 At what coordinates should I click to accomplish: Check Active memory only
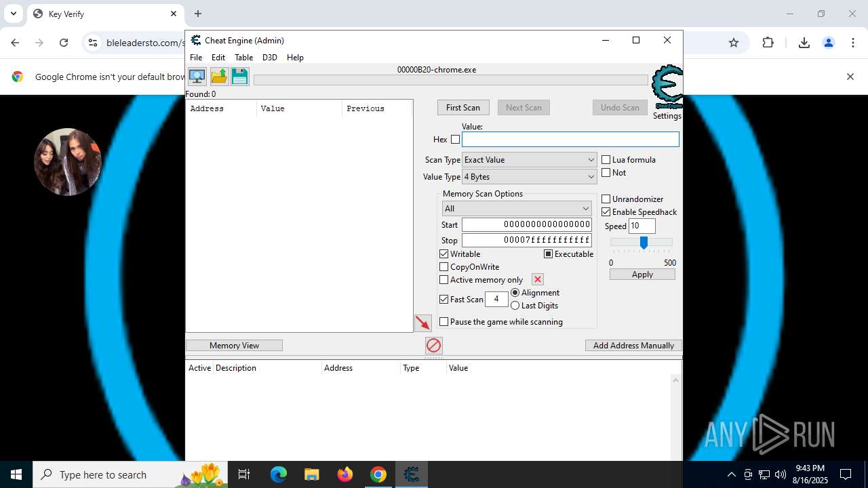(444, 280)
